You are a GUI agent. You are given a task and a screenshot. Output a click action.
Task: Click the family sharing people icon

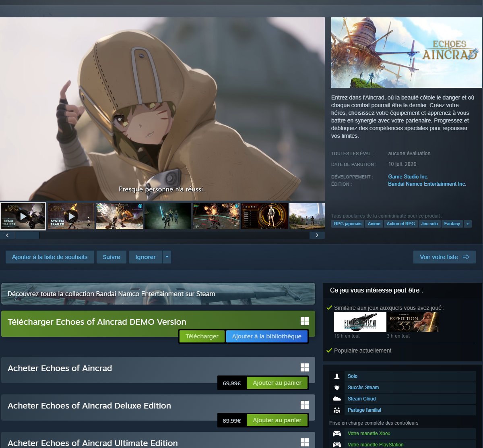pyautogui.click(x=336, y=410)
